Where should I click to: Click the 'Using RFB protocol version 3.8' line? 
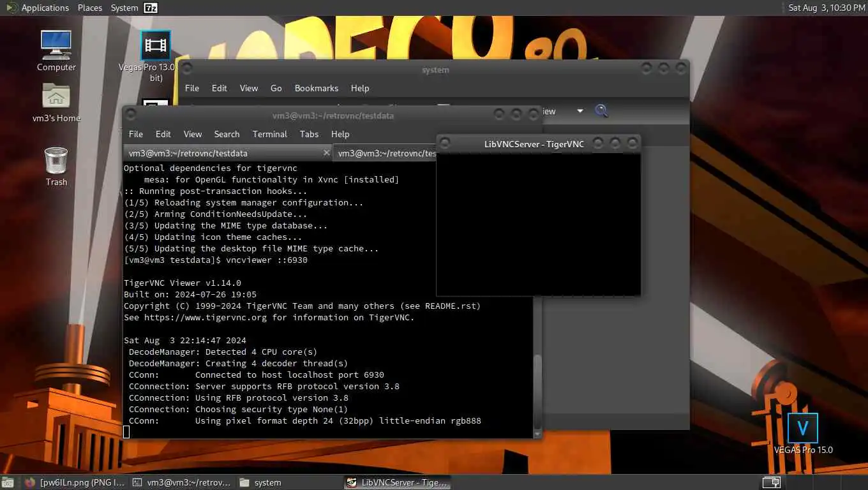click(238, 398)
